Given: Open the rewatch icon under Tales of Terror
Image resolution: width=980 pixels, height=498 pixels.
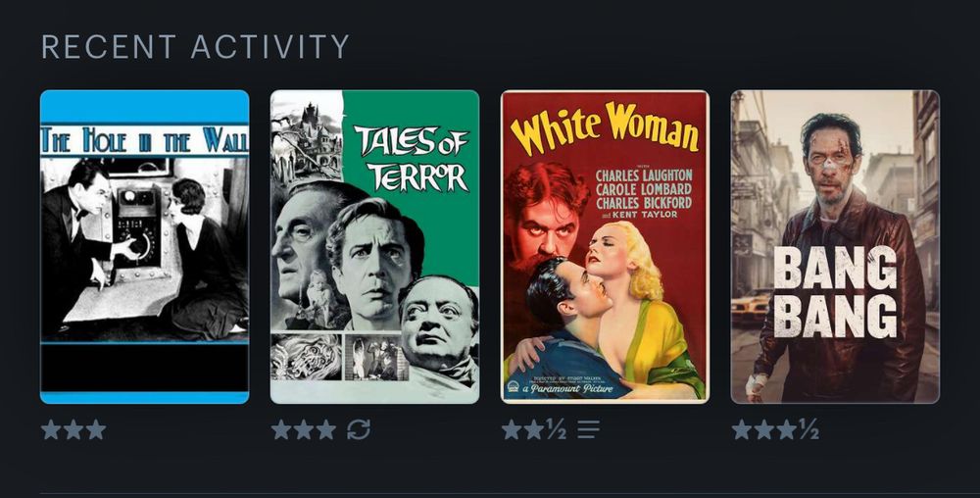Looking at the screenshot, I should coord(359,429).
